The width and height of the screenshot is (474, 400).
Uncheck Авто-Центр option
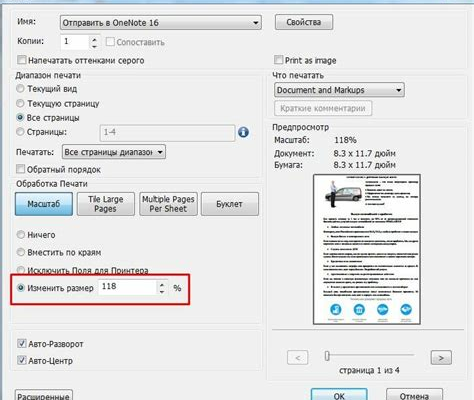click(x=22, y=360)
